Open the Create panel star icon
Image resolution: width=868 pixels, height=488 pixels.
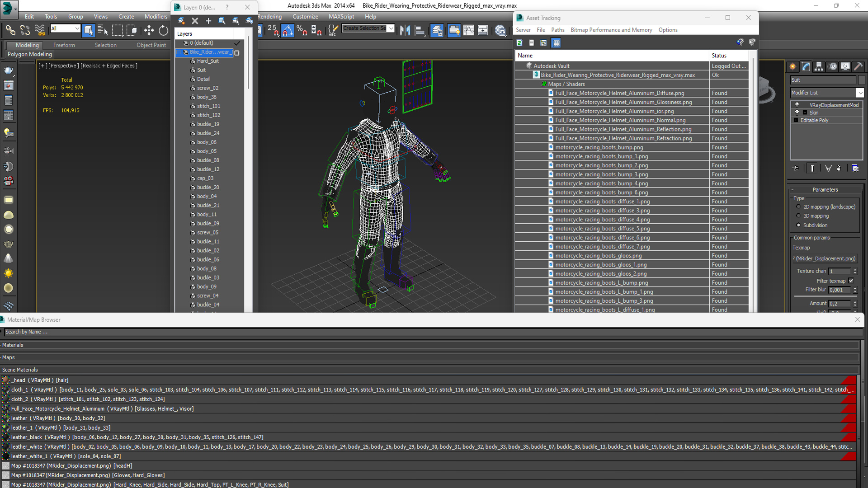point(793,66)
